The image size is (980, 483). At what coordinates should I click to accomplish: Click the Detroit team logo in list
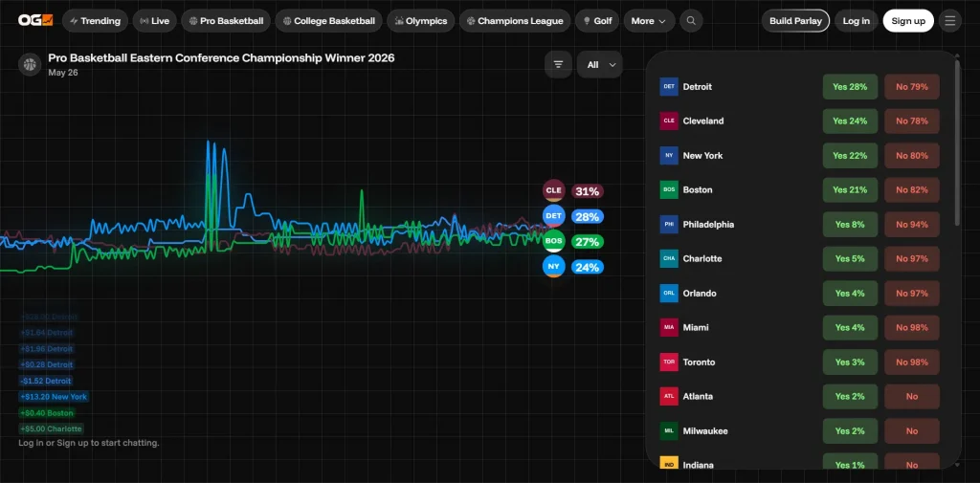click(668, 87)
